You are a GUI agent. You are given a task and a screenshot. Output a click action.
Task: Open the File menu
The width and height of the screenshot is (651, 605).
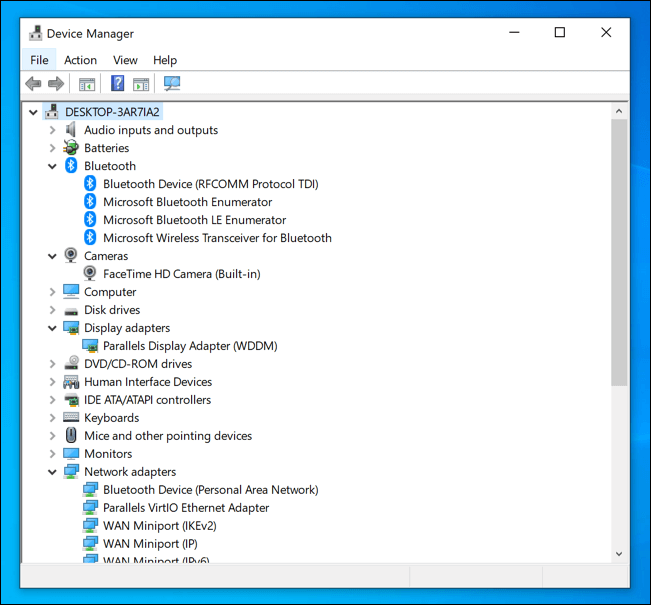39,60
